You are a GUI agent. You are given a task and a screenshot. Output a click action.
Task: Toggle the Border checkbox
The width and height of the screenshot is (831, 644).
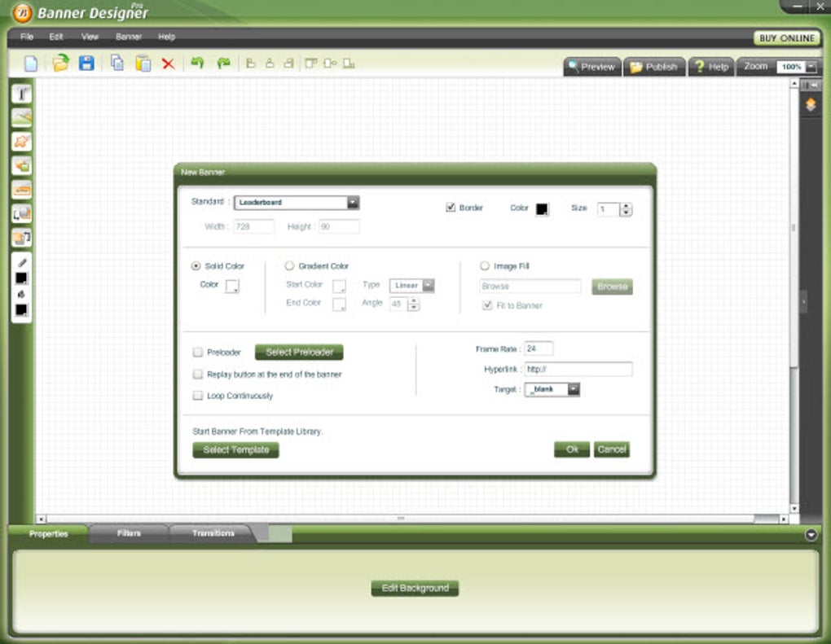click(x=451, y=207)
